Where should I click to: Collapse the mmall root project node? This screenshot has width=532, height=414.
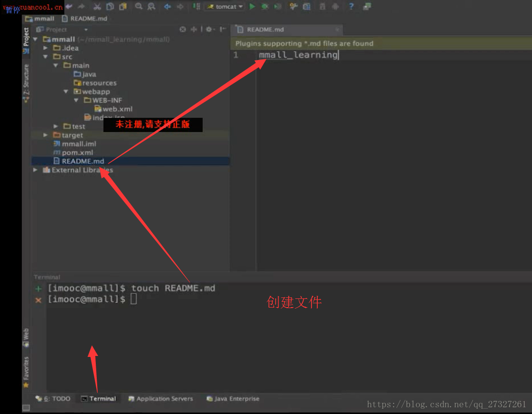click(x=35, y=39)
